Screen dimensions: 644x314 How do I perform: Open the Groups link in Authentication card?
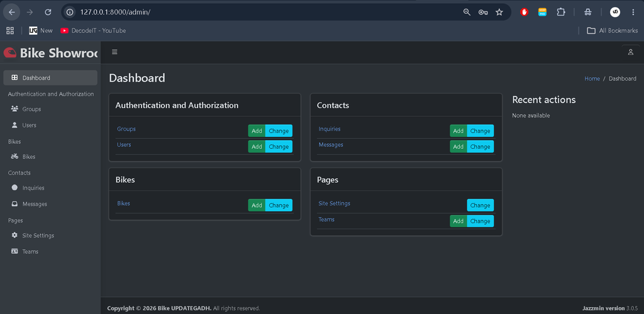click(x=126, y=129)
